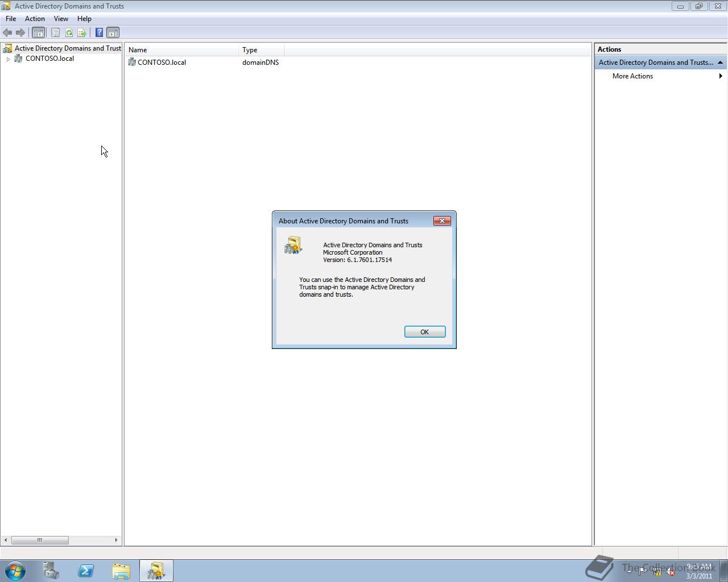The height and width of the screenshot is (582, 728).
Task: Open the File menu
Action: [11, 19]
